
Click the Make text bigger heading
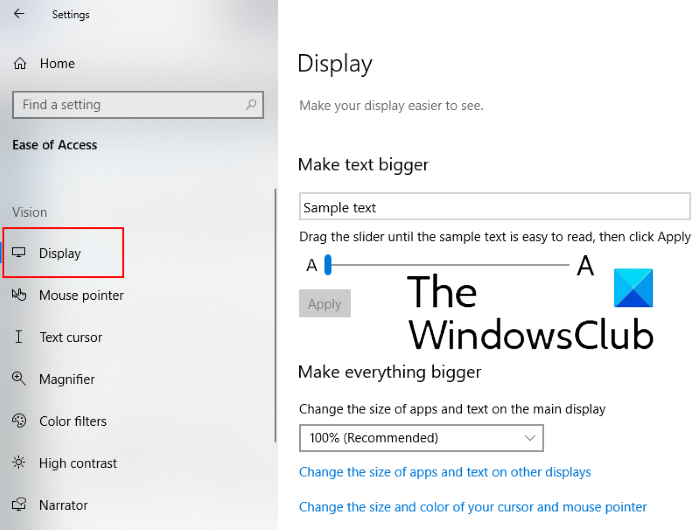click(363, 165)
